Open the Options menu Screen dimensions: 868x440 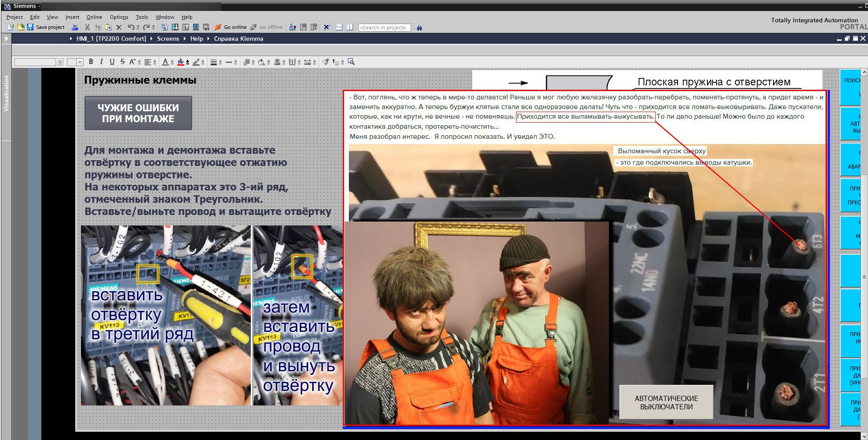pyautogui.click(x=119, y=17)
